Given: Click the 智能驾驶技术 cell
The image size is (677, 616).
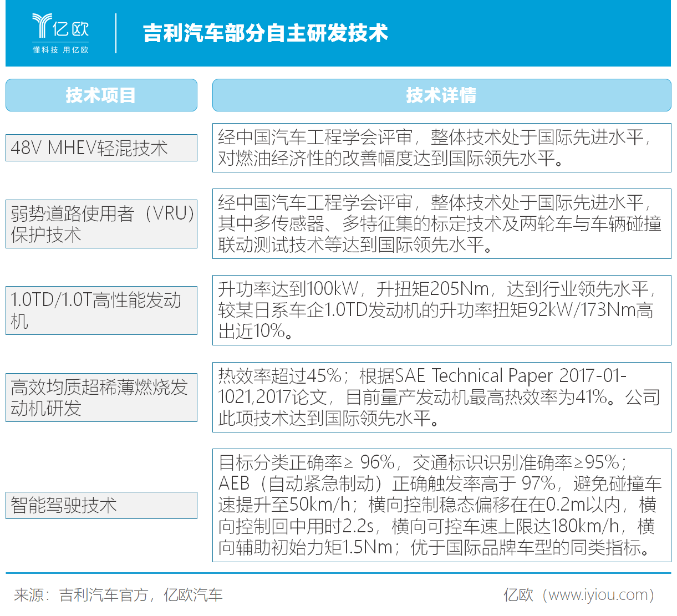Looking at the screenshot, I should (101, 505).
